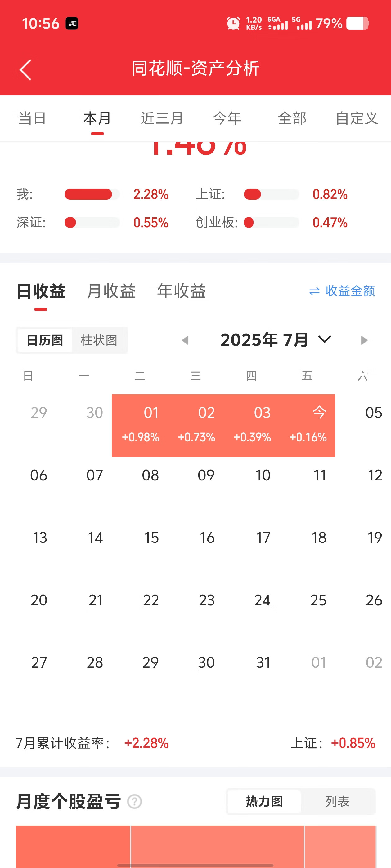The width and height of the screenshot is (391, 868).
Task: Click the 我 2.28% progress bar
Action: pos(92,194)
